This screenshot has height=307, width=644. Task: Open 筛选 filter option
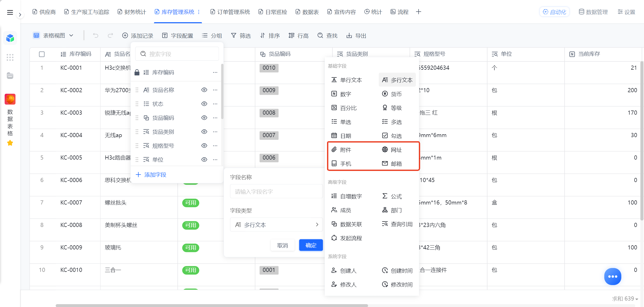click(241, 36)
